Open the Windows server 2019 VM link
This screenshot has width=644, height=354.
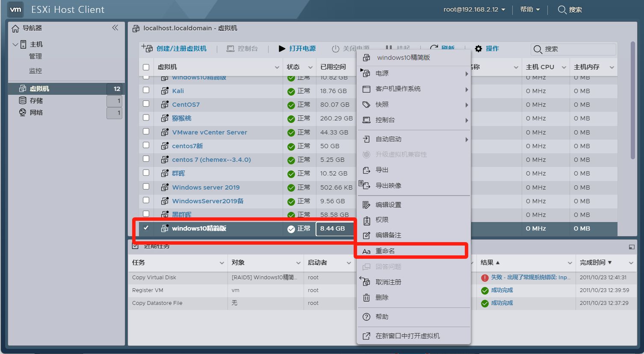click(x=206, y=187)
